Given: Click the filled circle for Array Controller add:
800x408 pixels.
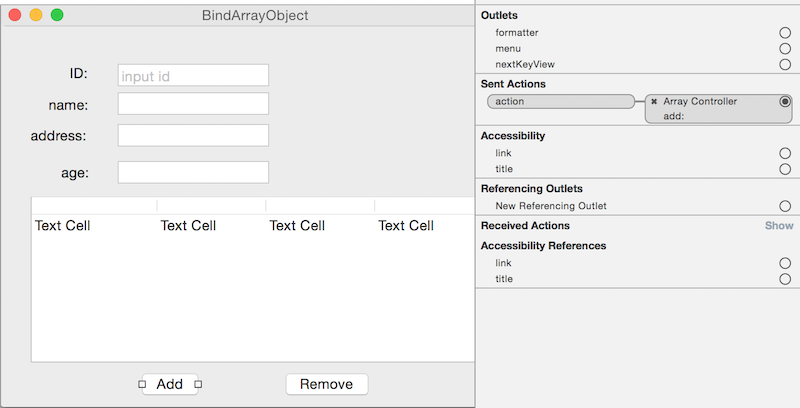Looking at the screenshot, I should tap(785, 101).
